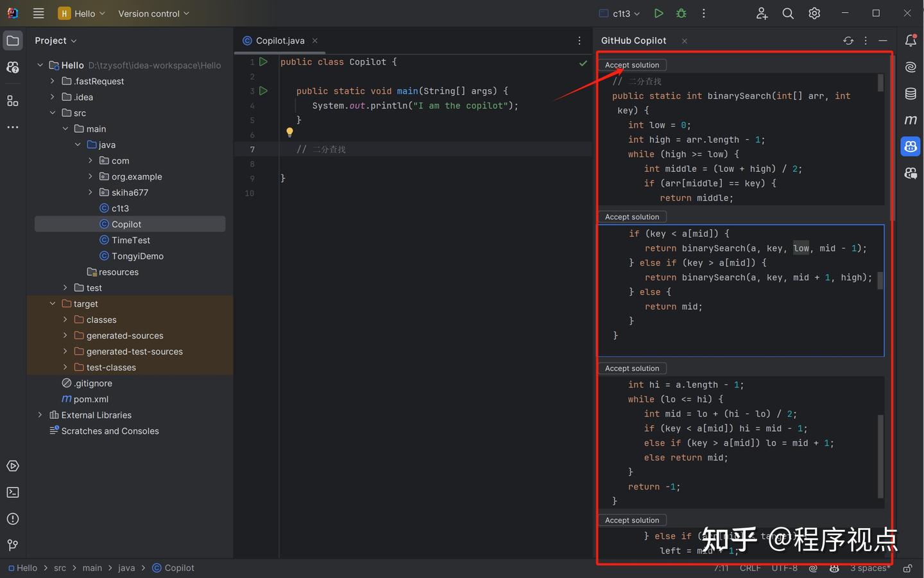Select the Copilot.java editor tab
The height and width of the screenshot is (578, 924).
(278, 40)
